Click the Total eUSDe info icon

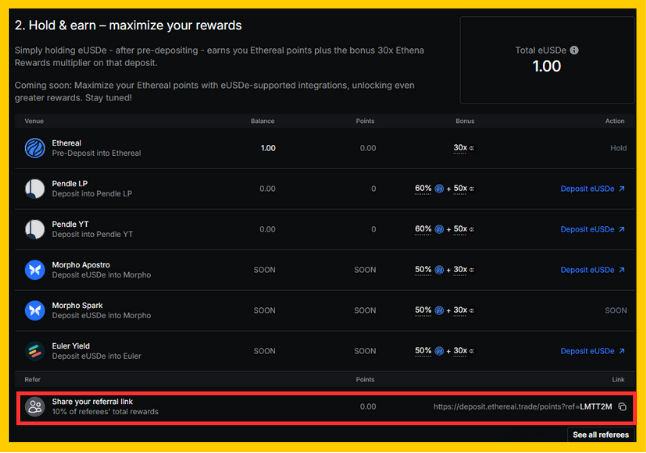574,50
